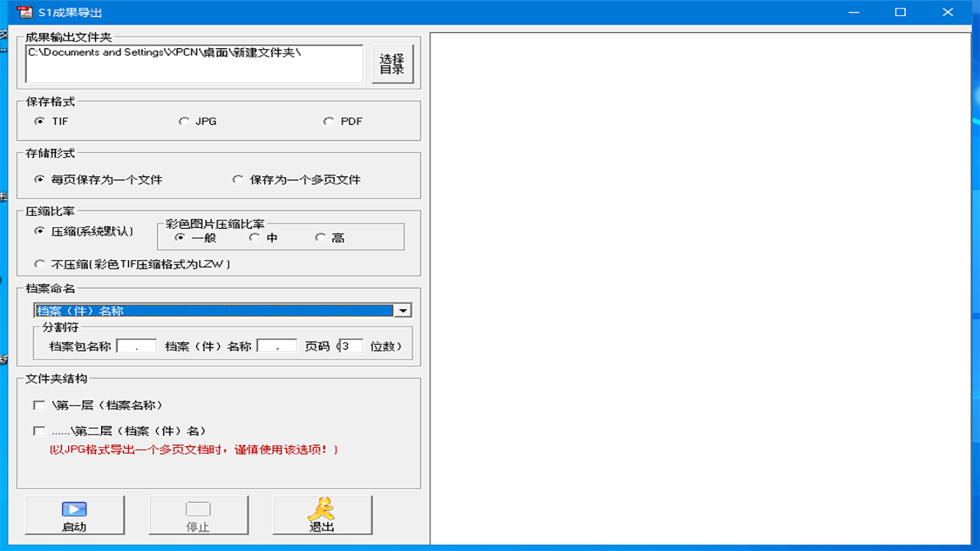Select 不压缩 LZW option
The height and width of the screenshot is (551, 980).
pos(40,264)
